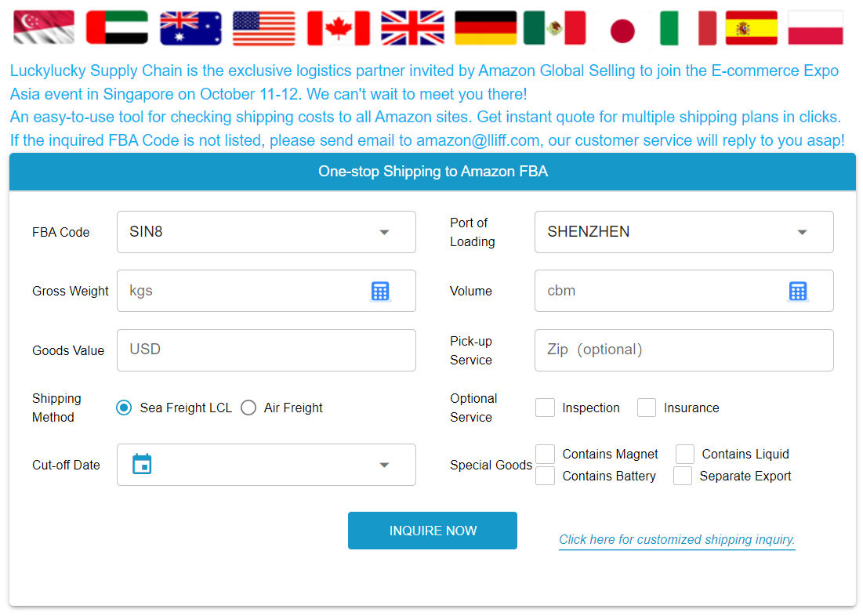
Task: Click the Canada flag icon
Action: pos(339,27)
